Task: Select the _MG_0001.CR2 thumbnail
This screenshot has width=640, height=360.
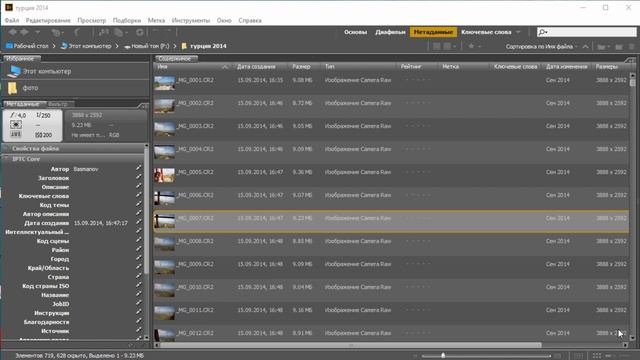Action: point(164,83)
